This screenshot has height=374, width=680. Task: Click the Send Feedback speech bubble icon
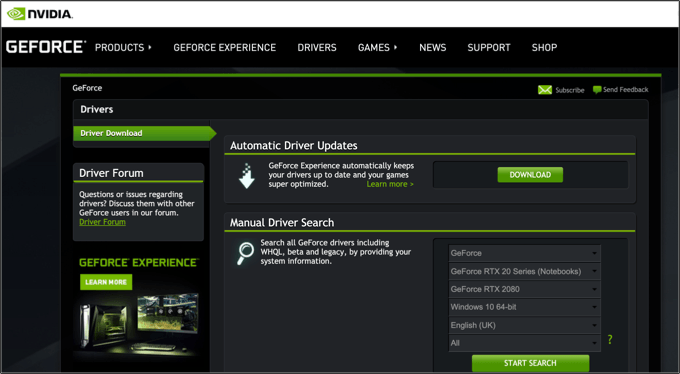pos(597,90)
